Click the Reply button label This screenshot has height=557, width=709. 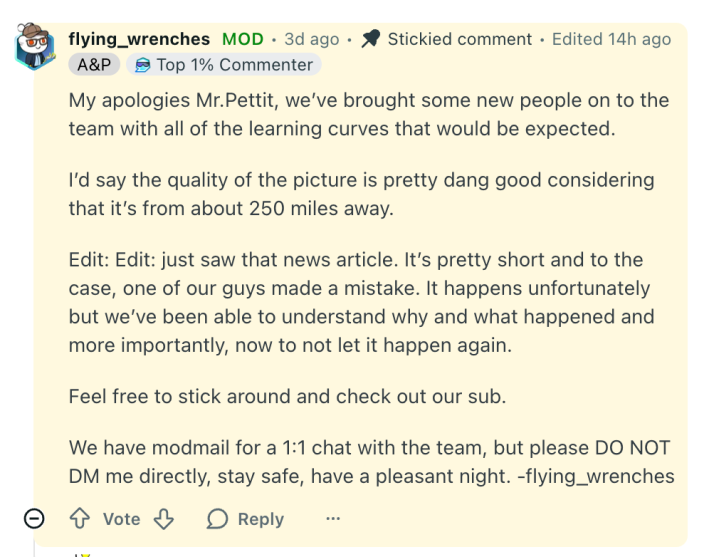tap(260, 519)
